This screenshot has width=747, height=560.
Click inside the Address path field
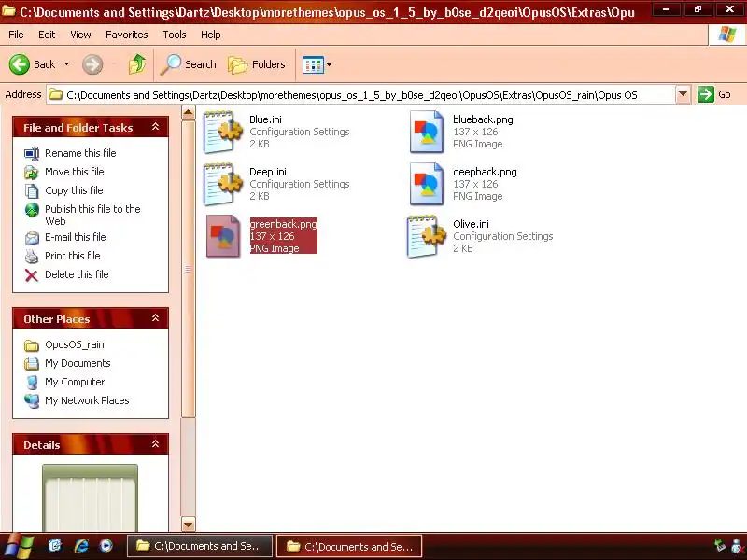coord(361,95)
